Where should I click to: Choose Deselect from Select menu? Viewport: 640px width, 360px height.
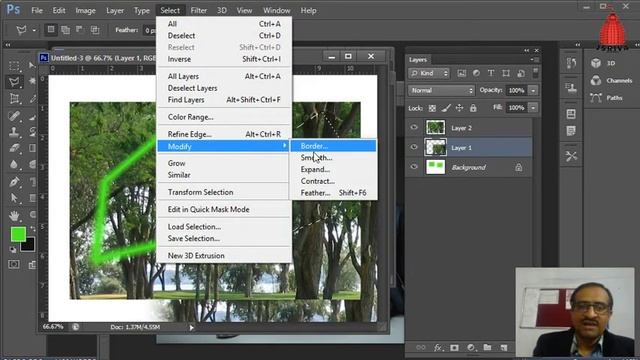224,36
